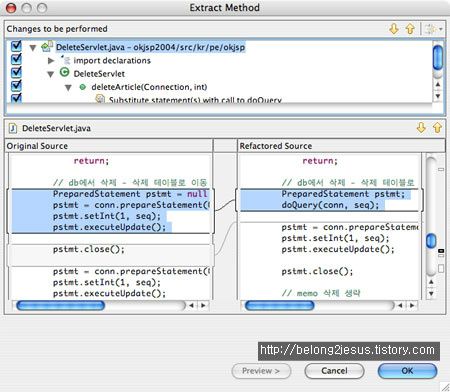
Task: Click Refactored Source vertical scroll down arrow
Action: tap(431, 294)
